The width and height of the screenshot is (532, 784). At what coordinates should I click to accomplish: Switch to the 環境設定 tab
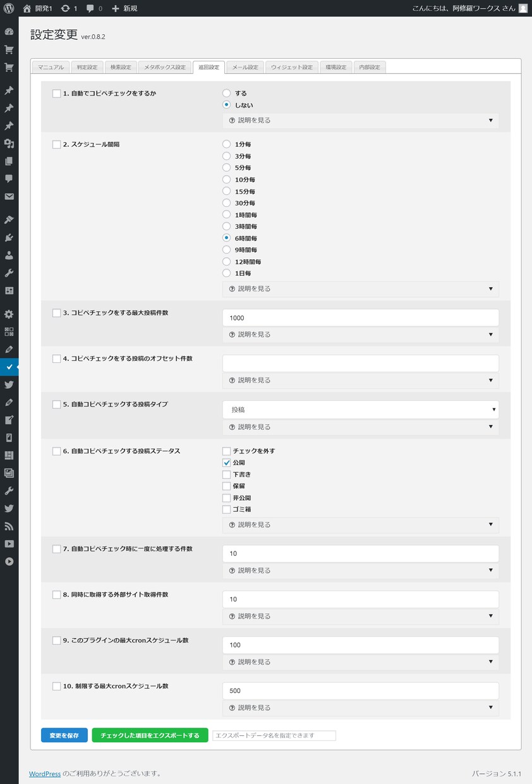coord(336,67)
